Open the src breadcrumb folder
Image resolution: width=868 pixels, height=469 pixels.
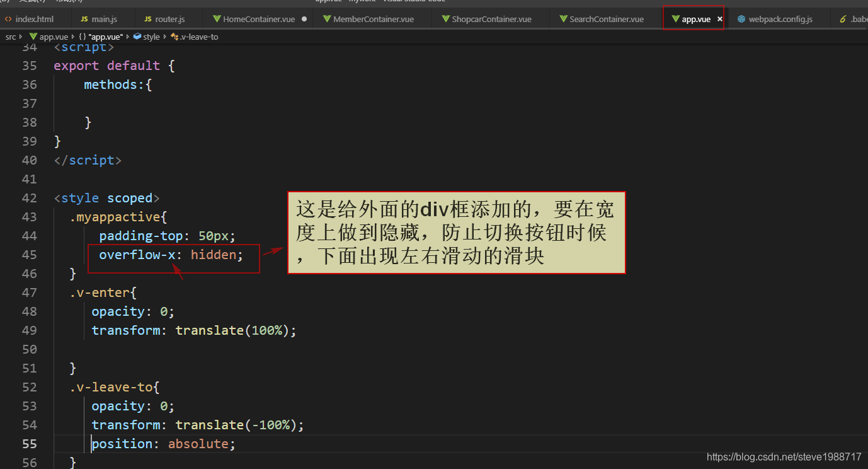coord(11,37)
